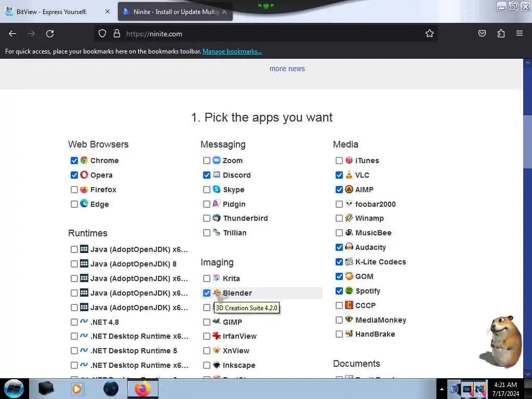The height and width of the screenshot is (399, 532).
Task: Click the Winamp icon
Action: tap(349, 218)
